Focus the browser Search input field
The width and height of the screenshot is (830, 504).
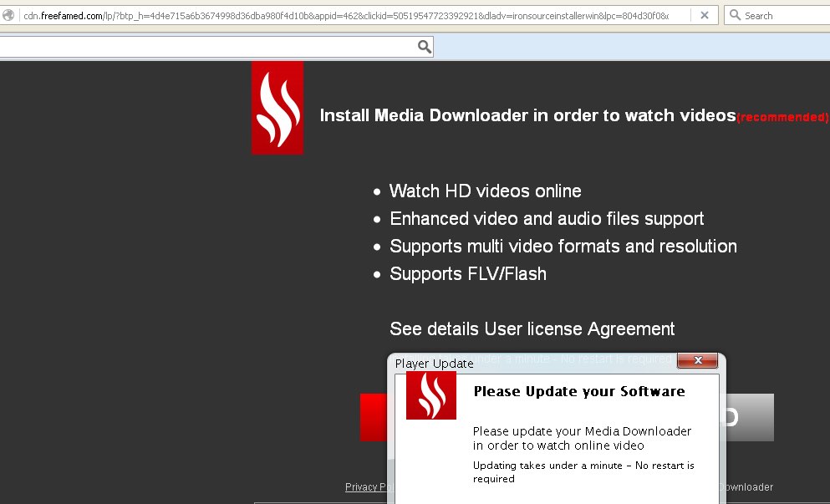782,15
